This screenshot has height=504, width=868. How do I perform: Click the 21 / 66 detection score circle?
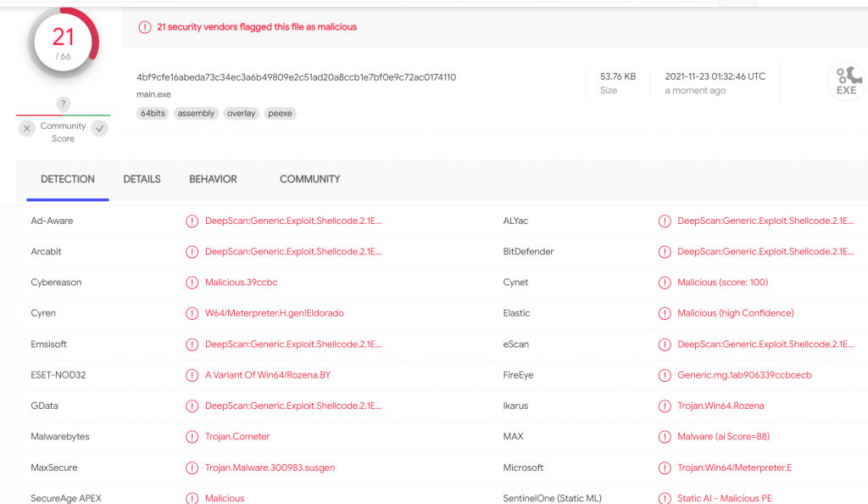click(63, 42)
